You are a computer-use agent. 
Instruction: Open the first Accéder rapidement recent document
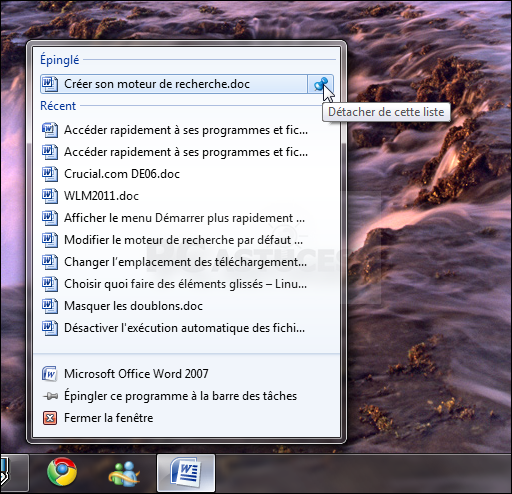point(187,130)
